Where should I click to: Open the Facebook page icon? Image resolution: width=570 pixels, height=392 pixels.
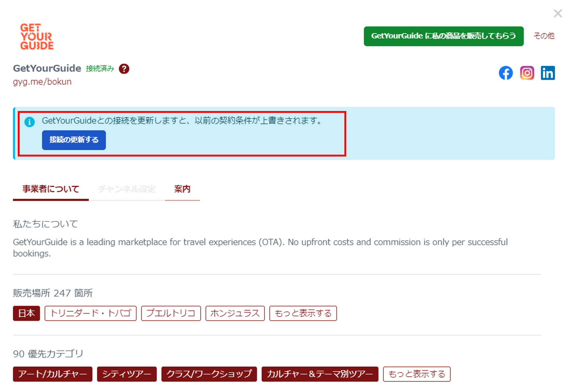pyautogui.click(x=506, y=73)
